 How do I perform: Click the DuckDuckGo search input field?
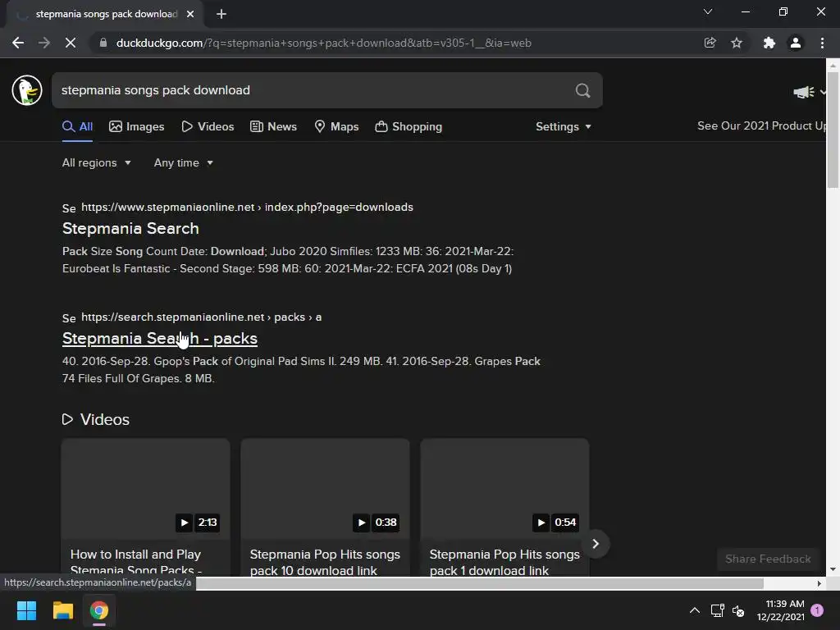[313, 90]
